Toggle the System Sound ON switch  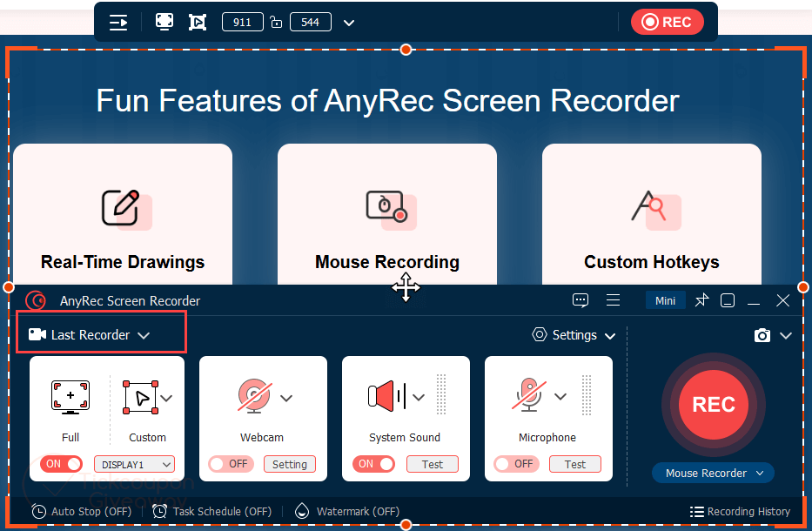[373, 464]
